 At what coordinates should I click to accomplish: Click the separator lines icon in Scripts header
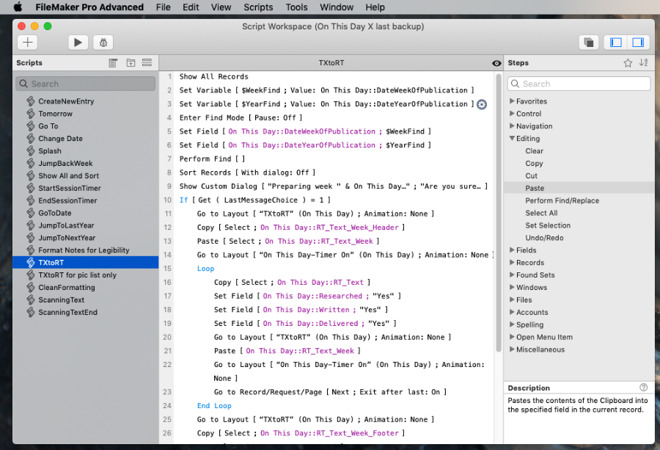coord(147,63)
